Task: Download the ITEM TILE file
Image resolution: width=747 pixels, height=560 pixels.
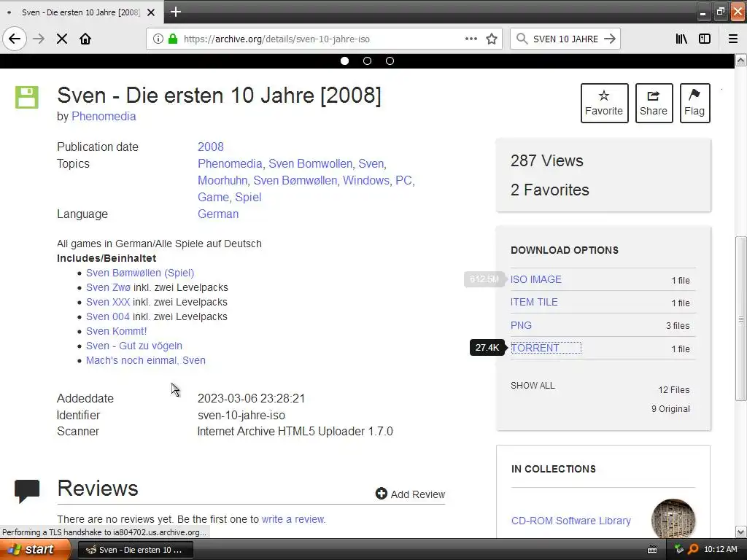Action: pyautogui.click(x=534, y=302)
